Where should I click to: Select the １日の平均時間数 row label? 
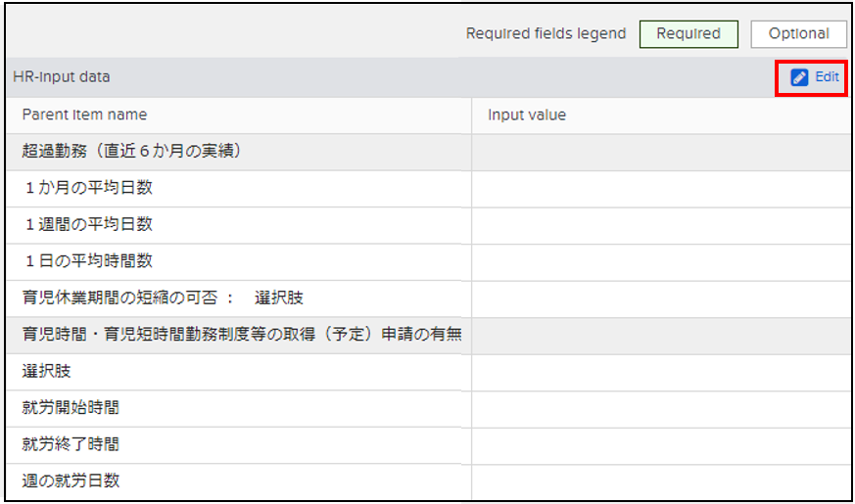point(88,261)
